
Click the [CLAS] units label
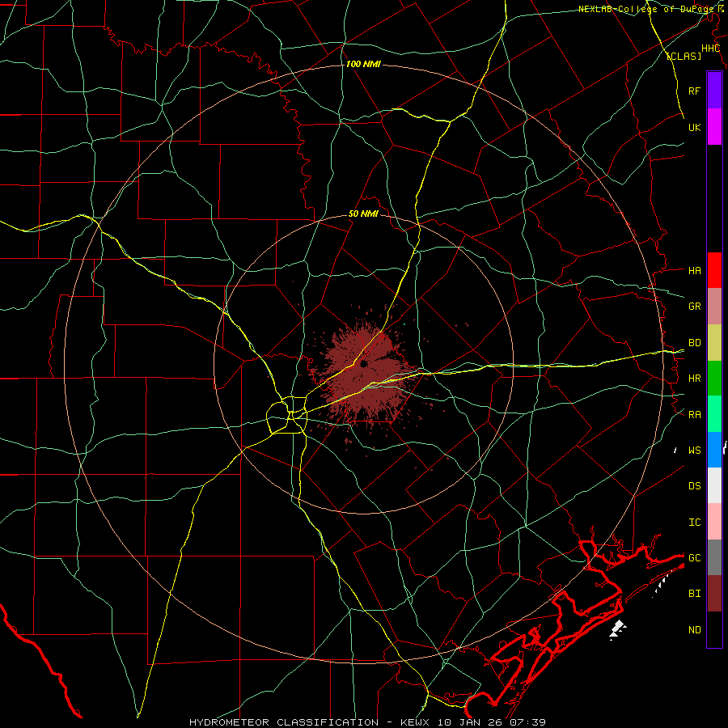pos(684,56)
